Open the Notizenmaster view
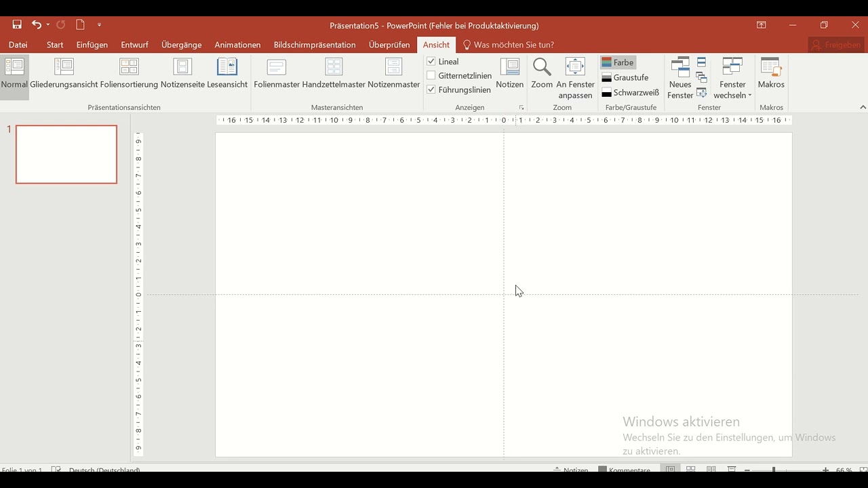The height and width of the screenshot is (488, 868). point(394,74)
